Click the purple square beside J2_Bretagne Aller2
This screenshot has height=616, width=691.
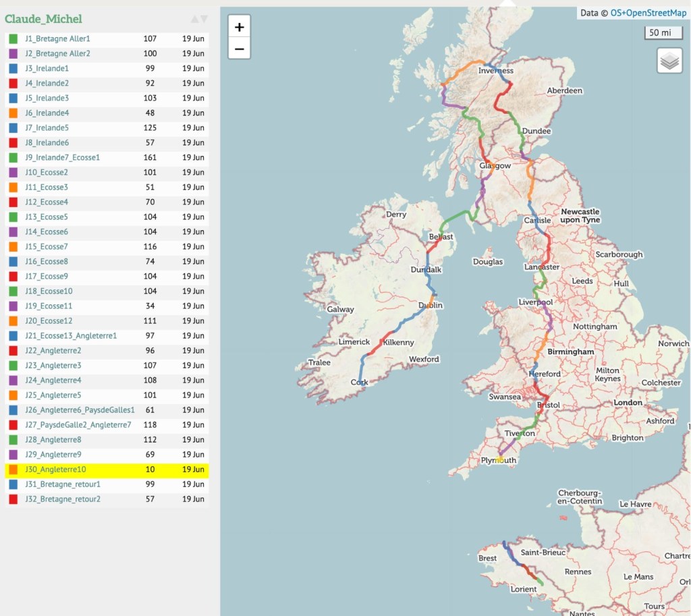point(13,54)
